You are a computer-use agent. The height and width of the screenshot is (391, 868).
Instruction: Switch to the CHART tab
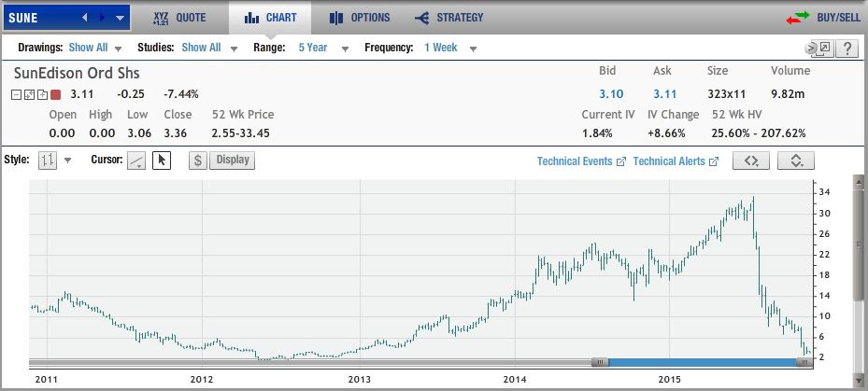(x=270, y=18)
